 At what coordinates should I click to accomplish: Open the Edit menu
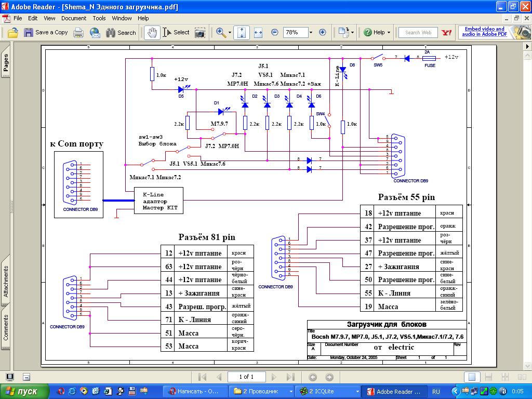coord(33,18)
